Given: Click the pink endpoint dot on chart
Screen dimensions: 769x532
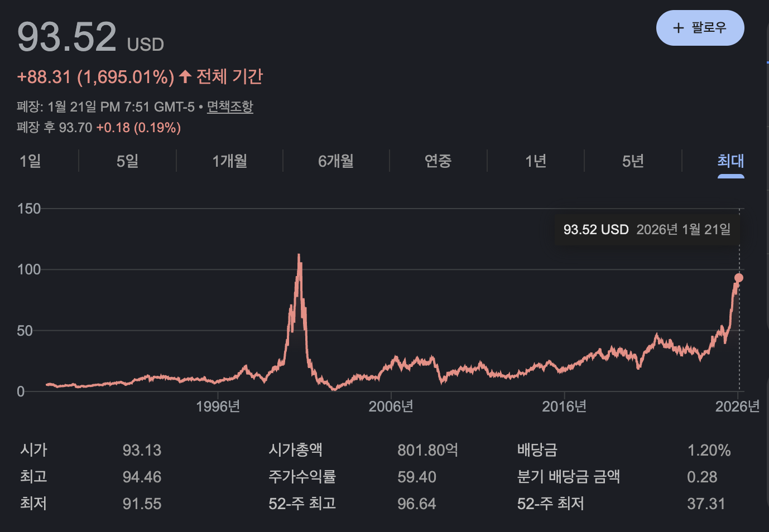Looking at the screenshot, I should click(x=739, y=278).
